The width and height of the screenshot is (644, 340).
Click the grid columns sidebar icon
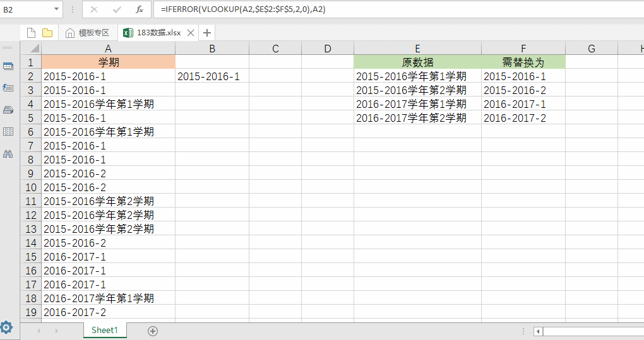[x=8, y=131]
